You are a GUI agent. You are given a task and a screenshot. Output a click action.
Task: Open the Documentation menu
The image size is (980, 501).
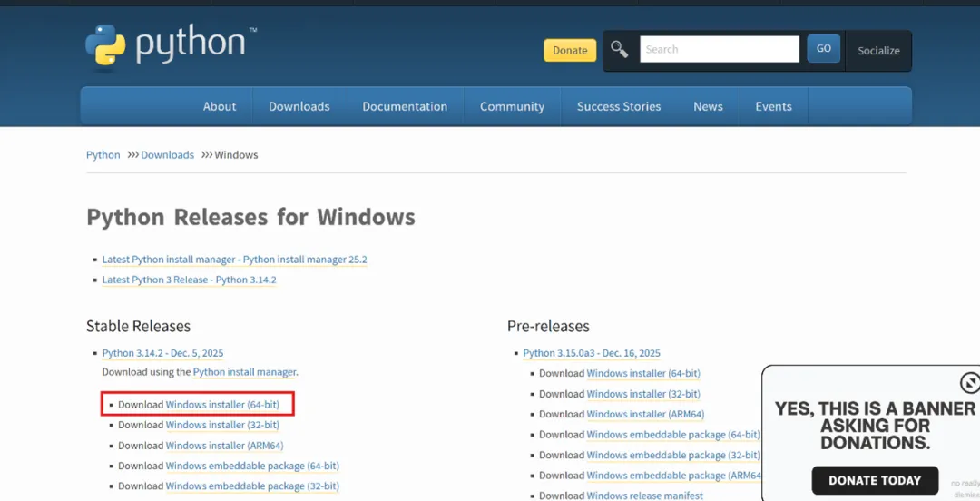coord(405,106)
